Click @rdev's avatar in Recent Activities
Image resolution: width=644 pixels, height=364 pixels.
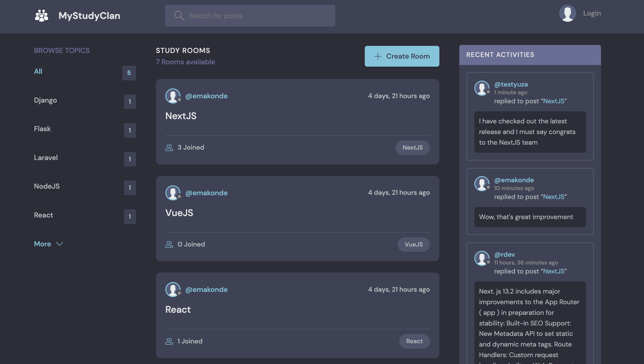(482, 258)
